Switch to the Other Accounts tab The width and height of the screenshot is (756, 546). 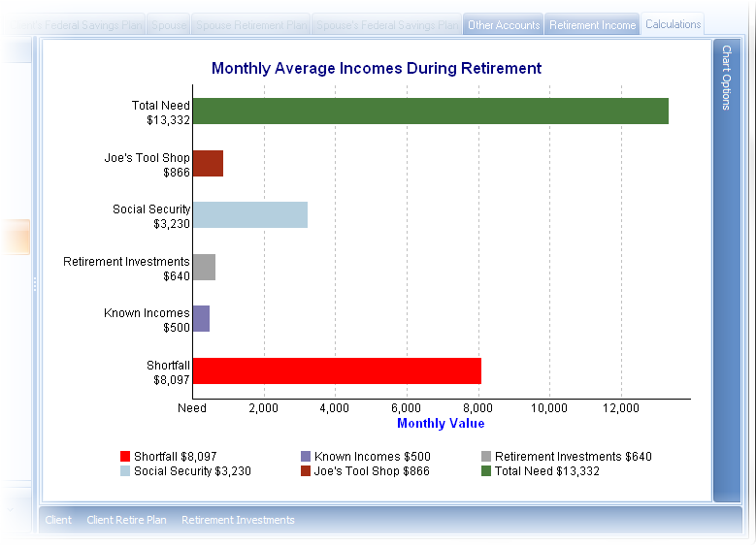point(503,25)
